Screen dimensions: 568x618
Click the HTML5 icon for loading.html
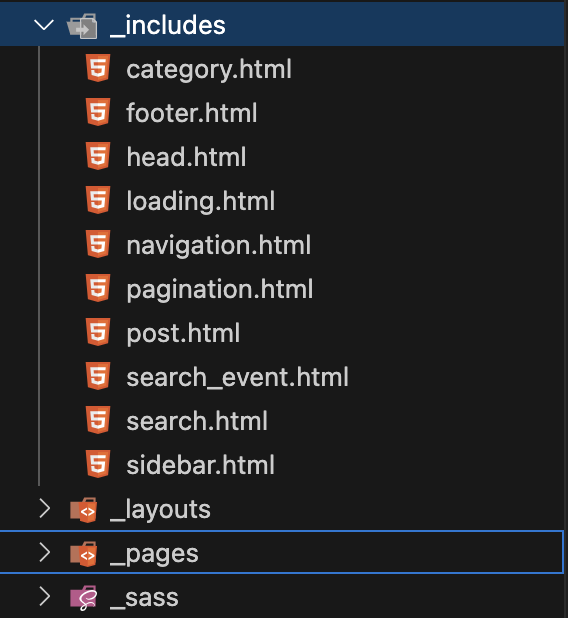click(x=98, y=200)
